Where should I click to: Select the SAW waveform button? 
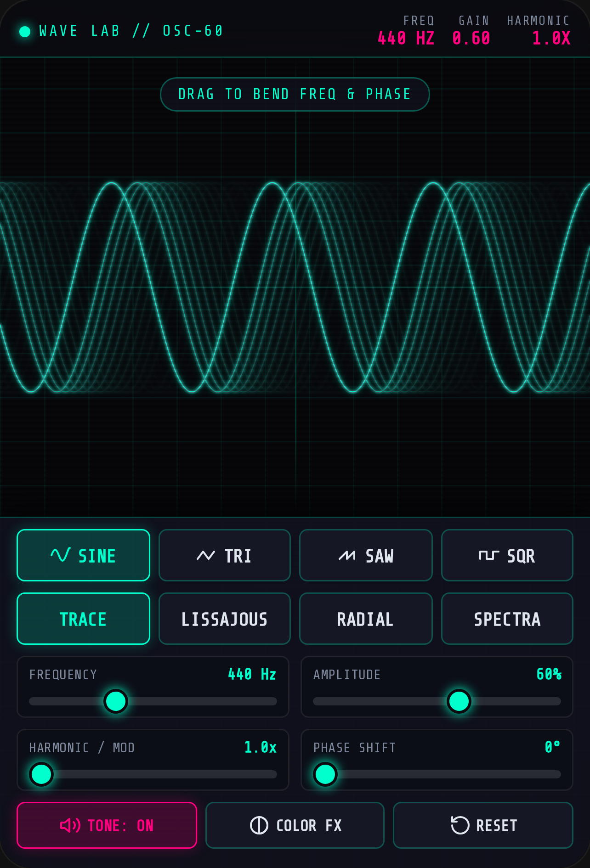point(366,555)
